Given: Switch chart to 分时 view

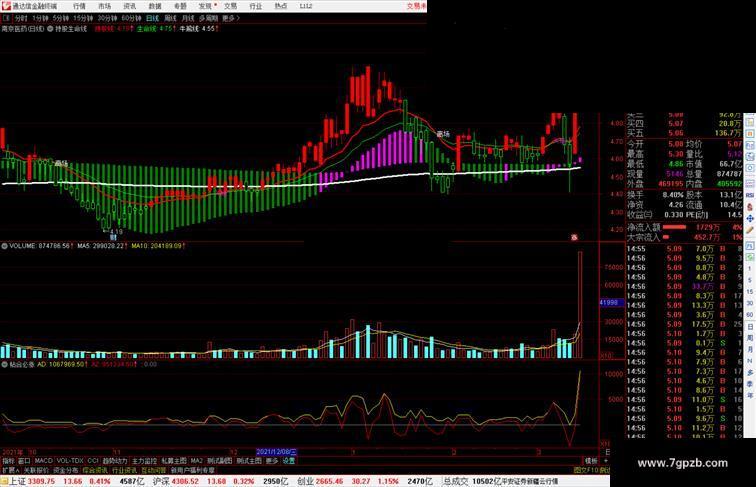Looking at the screenshot, I should point(21,18).
